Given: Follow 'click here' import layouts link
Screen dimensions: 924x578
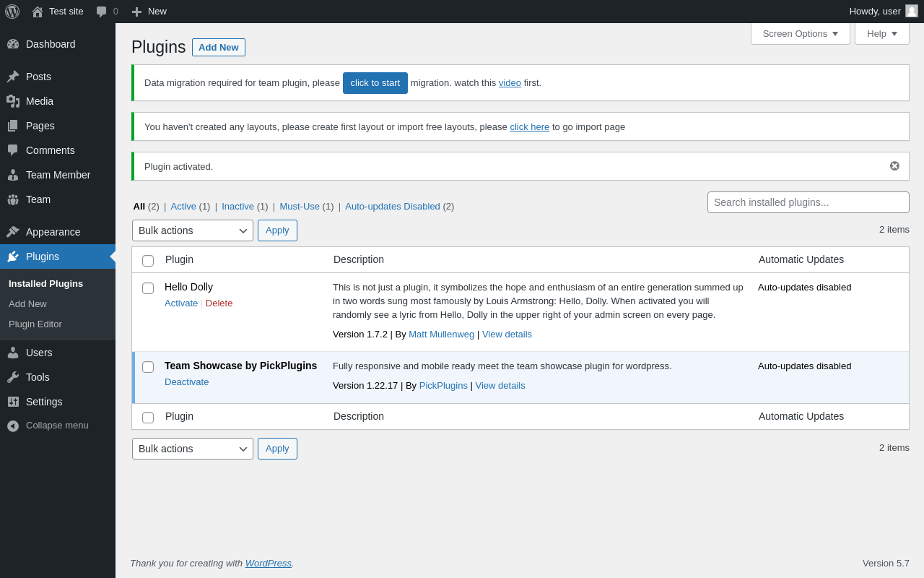Looking at the screenshot, I should (530, 127).
